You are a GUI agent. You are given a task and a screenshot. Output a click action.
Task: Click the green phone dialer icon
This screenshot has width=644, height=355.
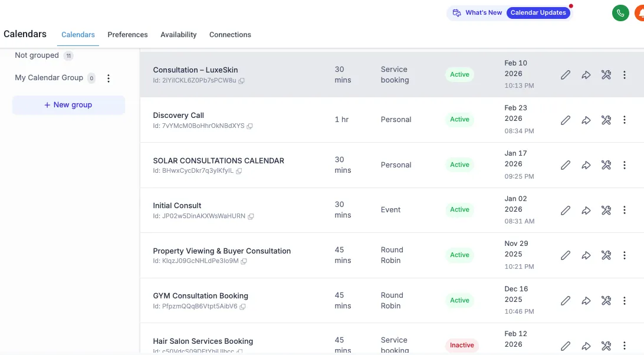click(x=620, y=13)
